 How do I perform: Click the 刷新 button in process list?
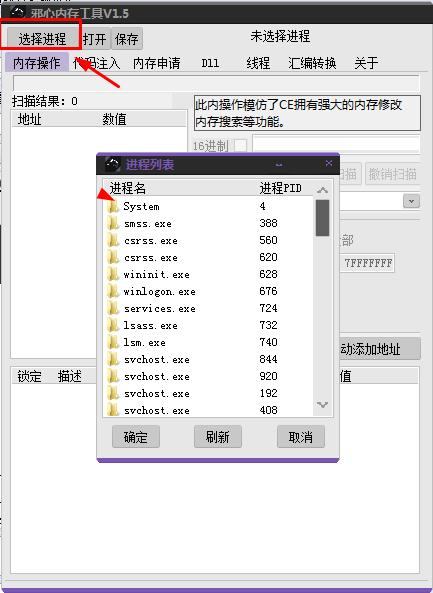click(218, 437)
